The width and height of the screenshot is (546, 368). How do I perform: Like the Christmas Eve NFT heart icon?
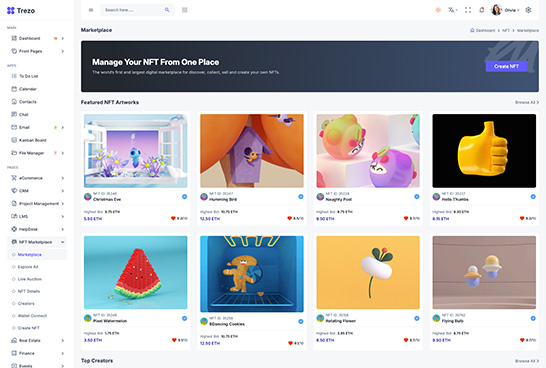pyautogui.click(x=173, y=218)
